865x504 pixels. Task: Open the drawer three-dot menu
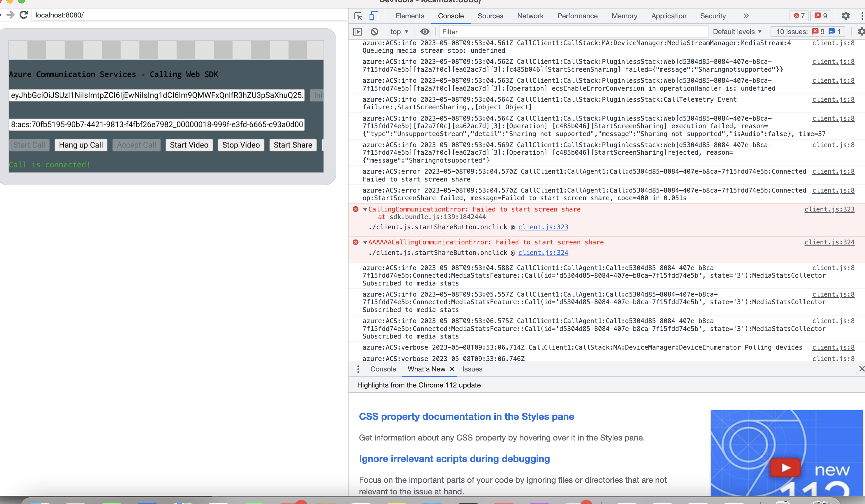point(358,369)
